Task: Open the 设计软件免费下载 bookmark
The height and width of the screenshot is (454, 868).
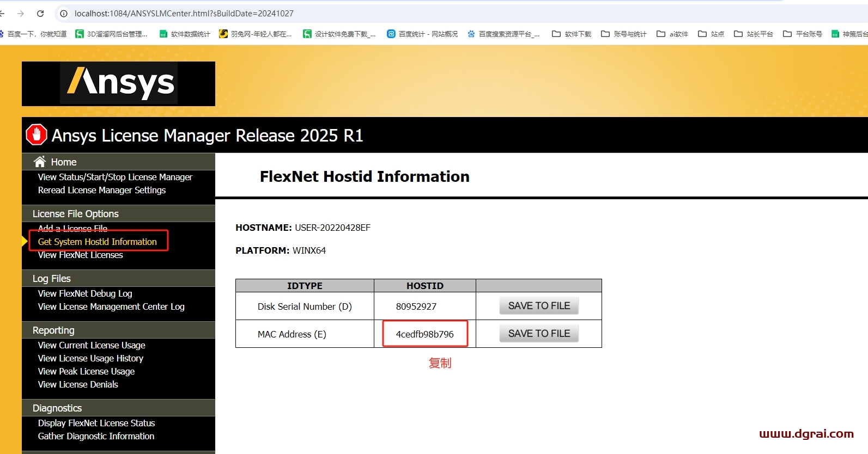Action: pos(339,34)
